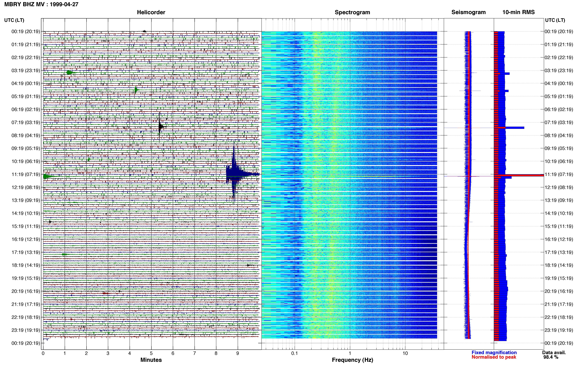Click the '10-min RMS' panel heading
588x368 pixels.
click(x=518, y=12)
